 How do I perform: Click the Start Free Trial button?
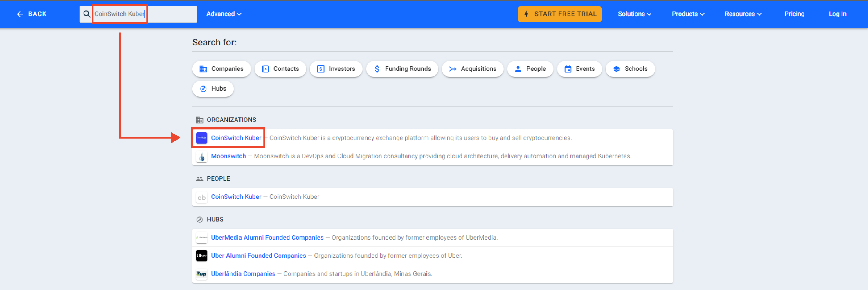pyautogui.click(x=559, y=14)
